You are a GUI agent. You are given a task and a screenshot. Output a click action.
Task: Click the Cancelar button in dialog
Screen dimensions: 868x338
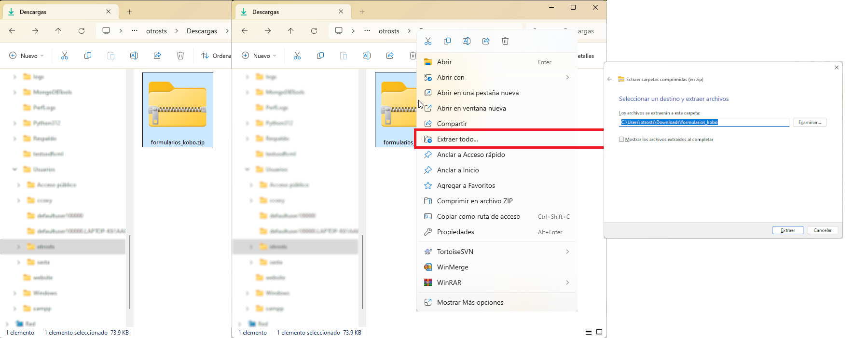click(x=823, y=230)
